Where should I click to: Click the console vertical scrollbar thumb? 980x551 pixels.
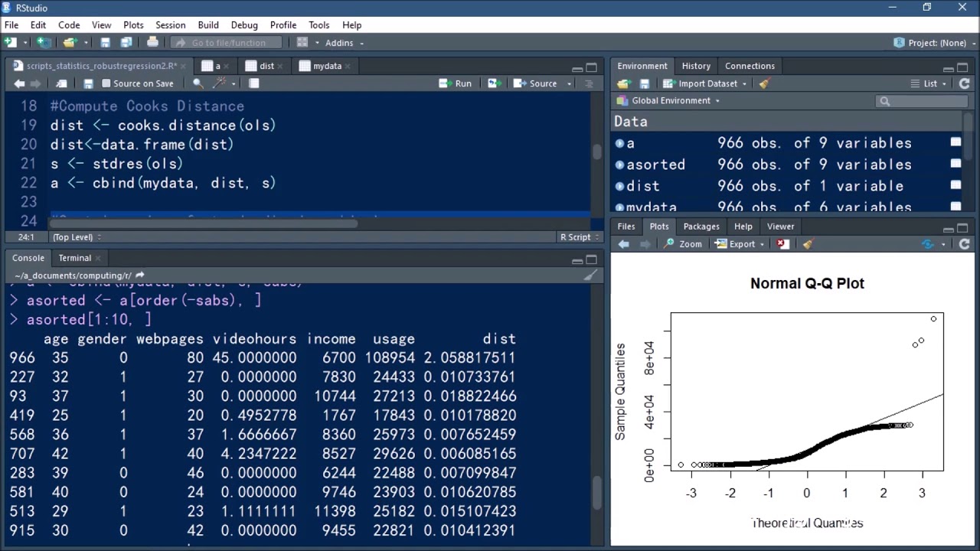click(596, 494)
